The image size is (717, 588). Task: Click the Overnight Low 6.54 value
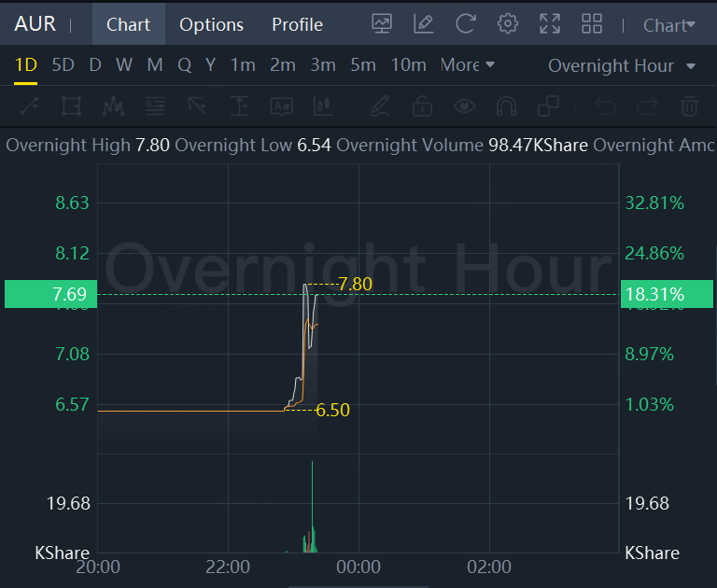click(314, 146)
